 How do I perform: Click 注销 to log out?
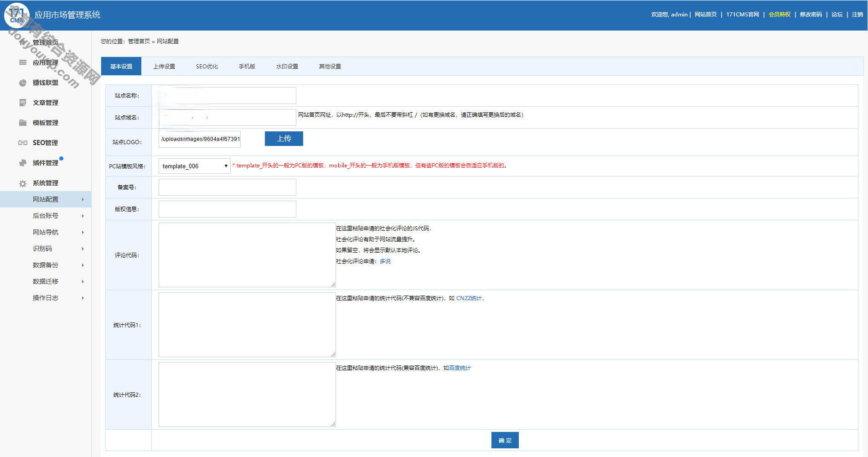858,15
